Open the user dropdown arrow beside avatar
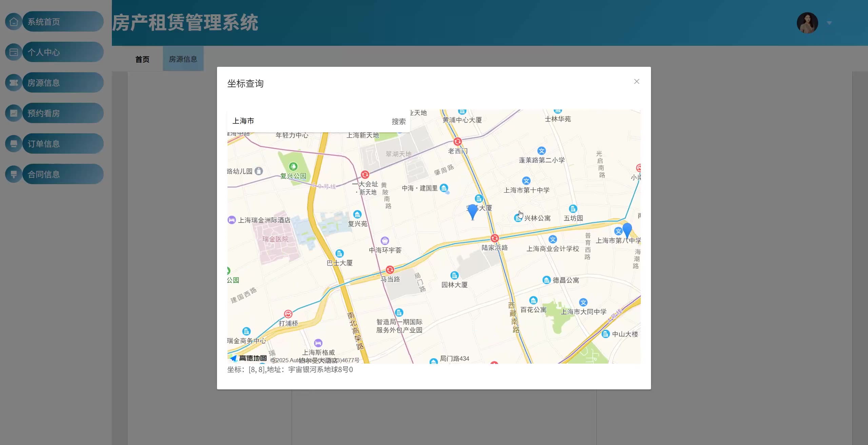868x445 pixels. coord(829,23)
